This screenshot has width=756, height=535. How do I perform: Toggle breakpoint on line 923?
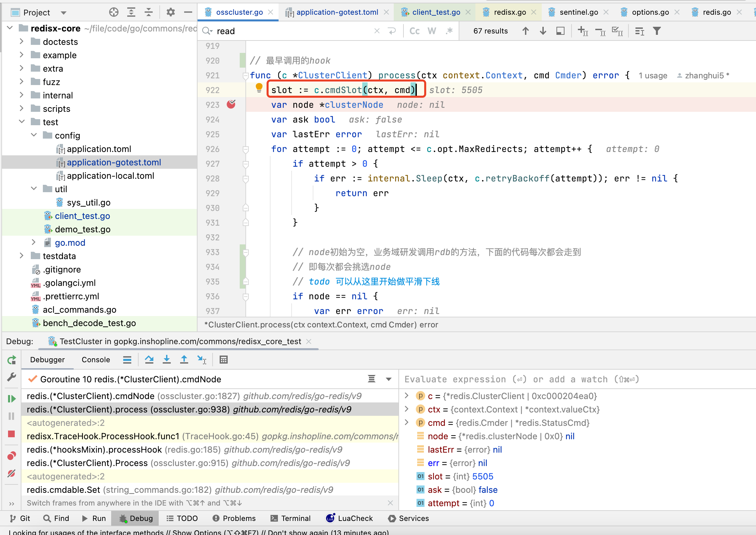231,104
